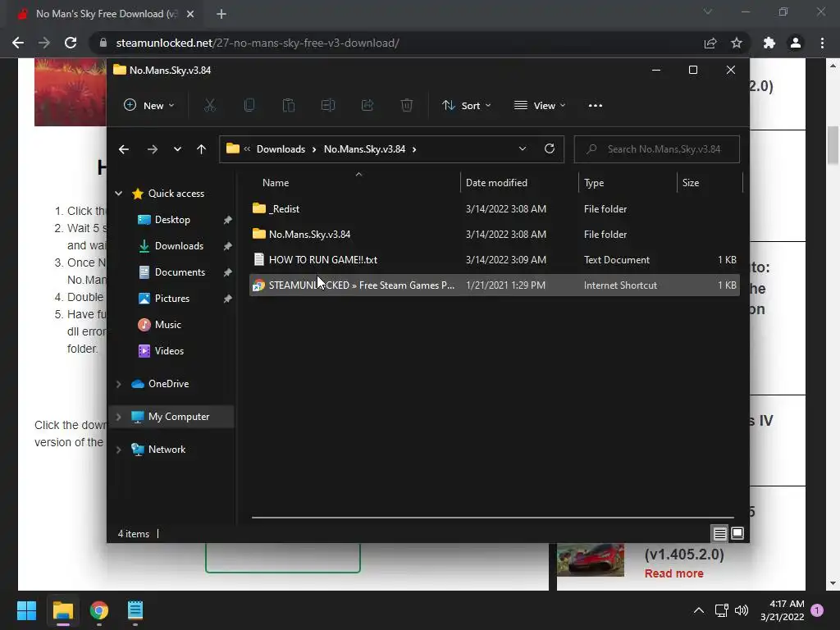Open Videos in the navigation pane
The image size is (840, 630).
(x=169, y=351)
